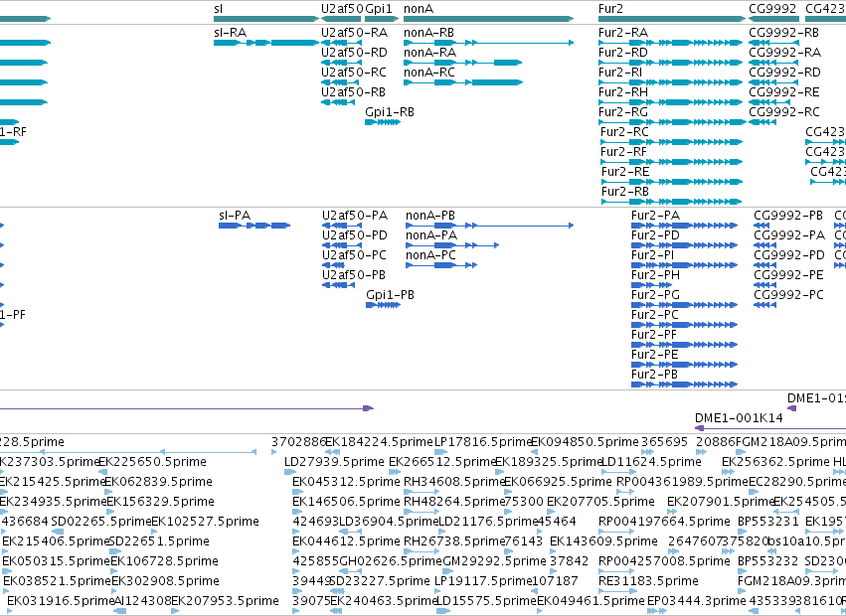Viewport: 846px width, 616px height.
Task: Select the Fur2 gene span bar
Action: [x=672, y=19]
